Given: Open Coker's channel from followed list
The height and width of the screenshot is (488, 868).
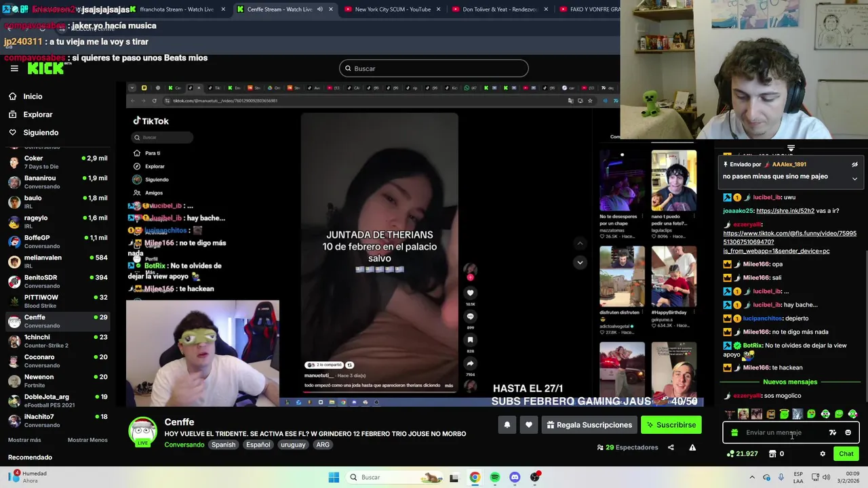Looking at the screenshot, I should tap(58, 162).
